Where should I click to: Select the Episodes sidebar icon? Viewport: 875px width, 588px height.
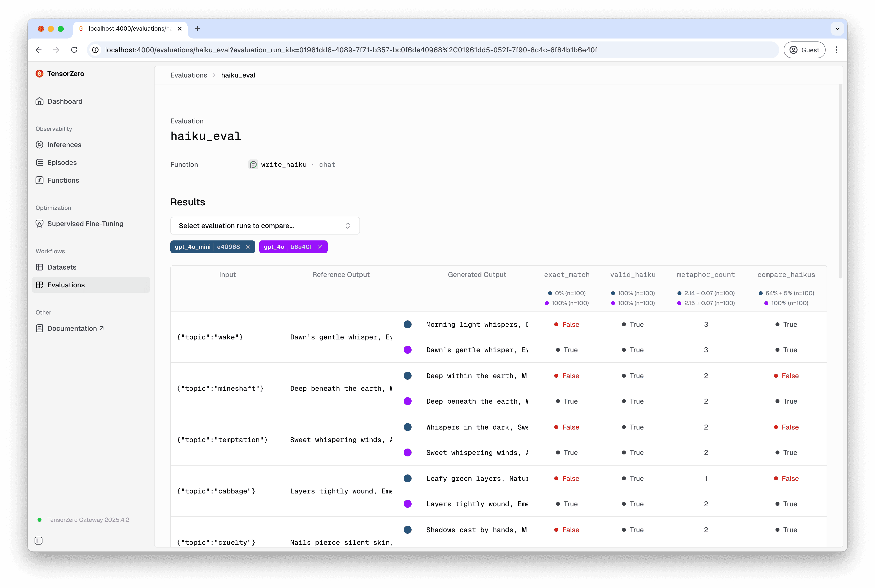(40, 162)
